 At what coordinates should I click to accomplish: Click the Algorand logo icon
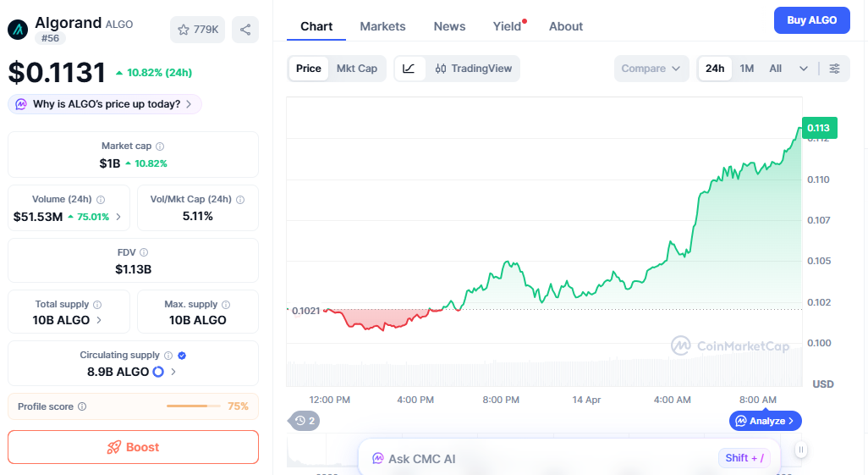[x=18, y=30]
